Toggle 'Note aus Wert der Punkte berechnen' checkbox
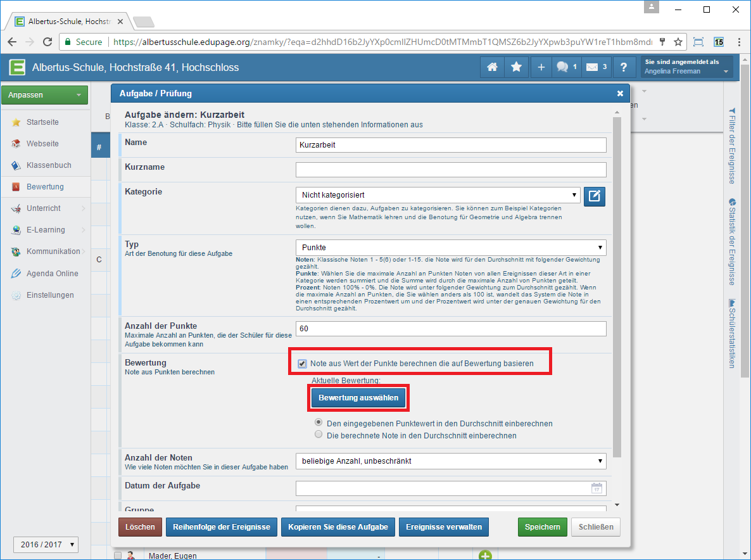 tap(302, 364)
